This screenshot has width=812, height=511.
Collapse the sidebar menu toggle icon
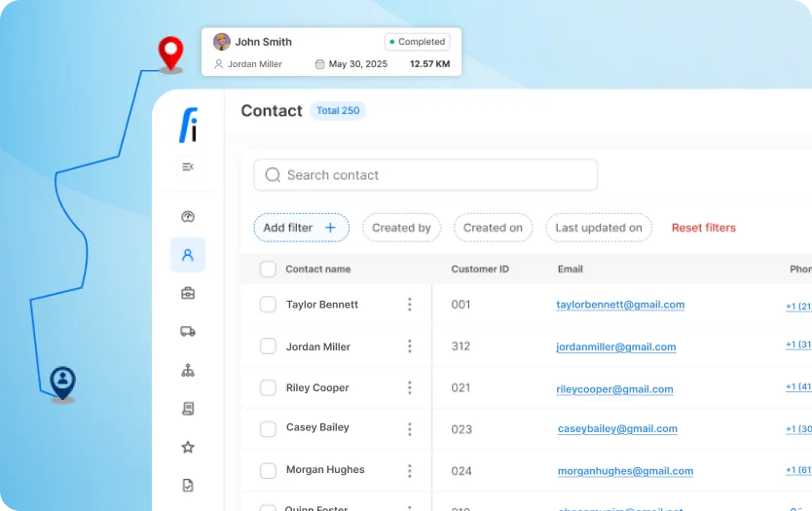[188, 166]
